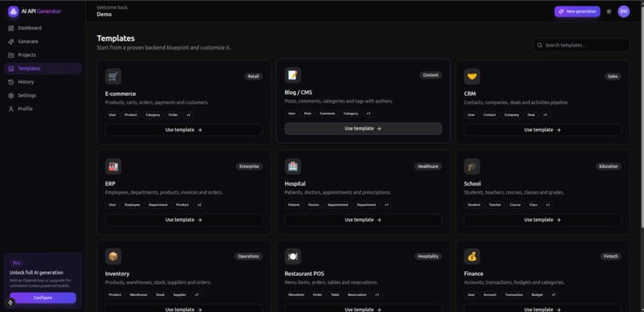Click the Inventory package box icon
644x312 pixels.
click(x=113, y=257)
